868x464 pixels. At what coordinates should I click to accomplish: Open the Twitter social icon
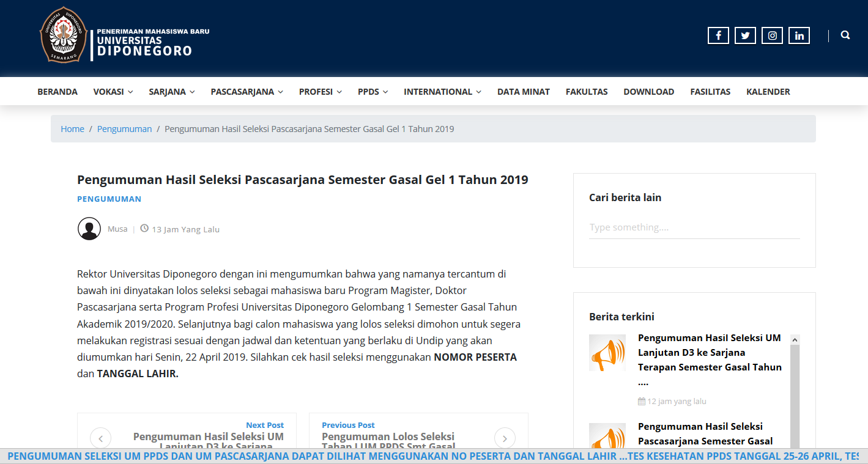click(x=745, y=35)
